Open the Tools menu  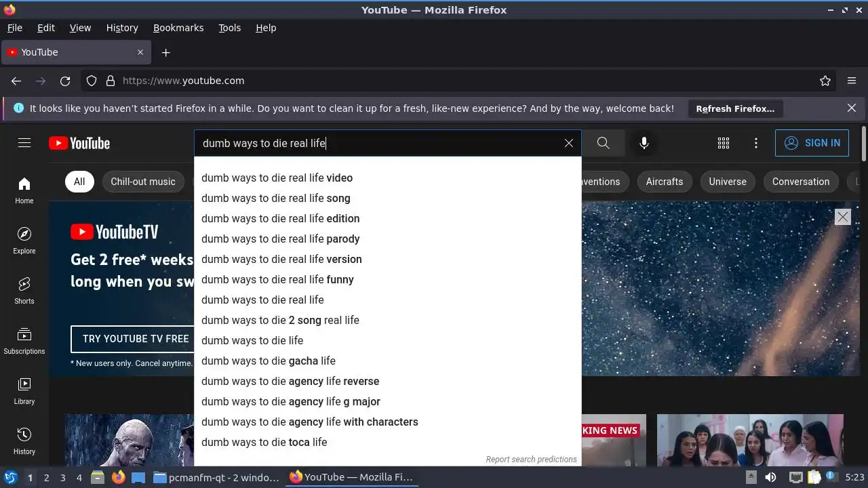tap(229, 28)
